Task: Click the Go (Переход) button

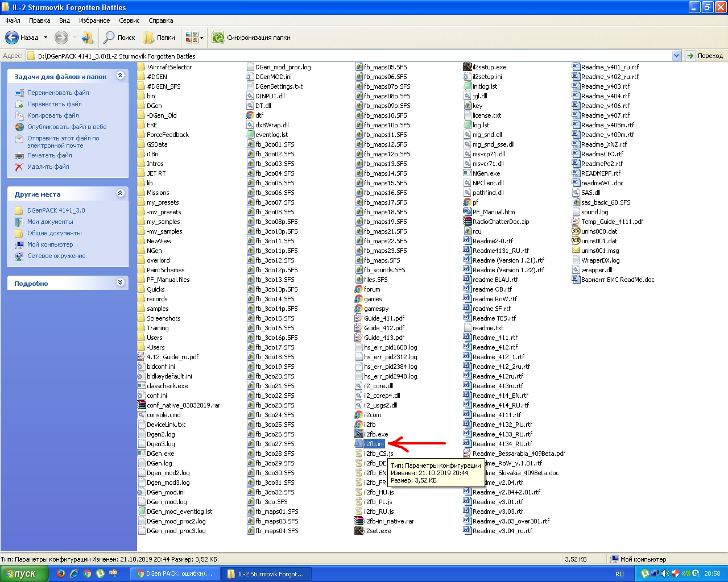Action: tap(705, 56)
